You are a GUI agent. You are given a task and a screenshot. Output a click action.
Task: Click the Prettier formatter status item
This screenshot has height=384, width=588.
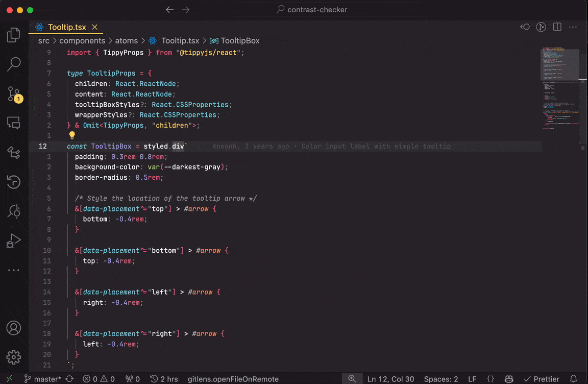click(x=542, y=379)
